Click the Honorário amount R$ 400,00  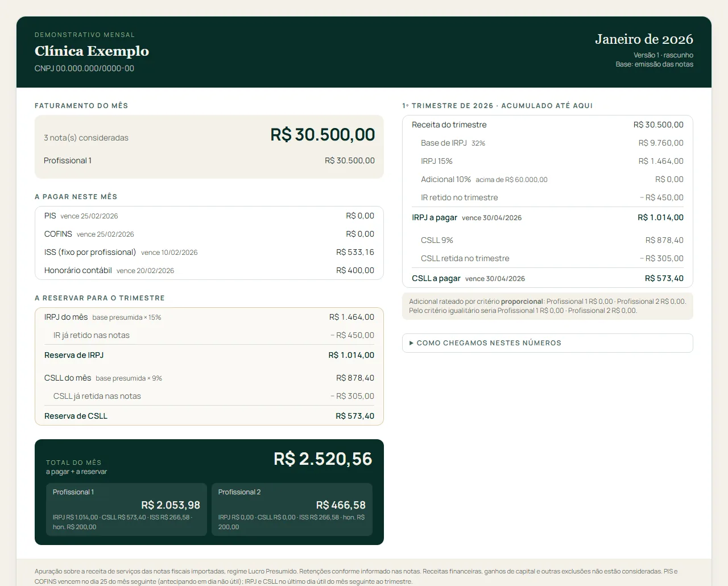(x=355, y=270)
